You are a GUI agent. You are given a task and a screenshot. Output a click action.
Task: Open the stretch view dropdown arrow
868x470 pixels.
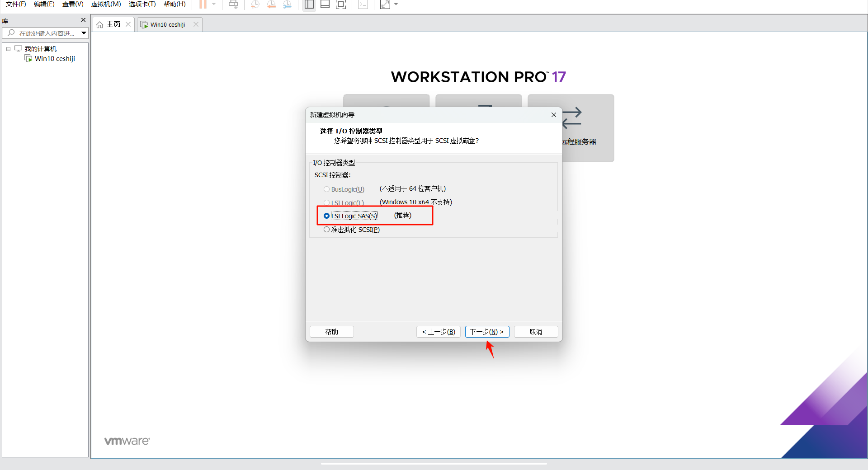[x=396, y=5]
